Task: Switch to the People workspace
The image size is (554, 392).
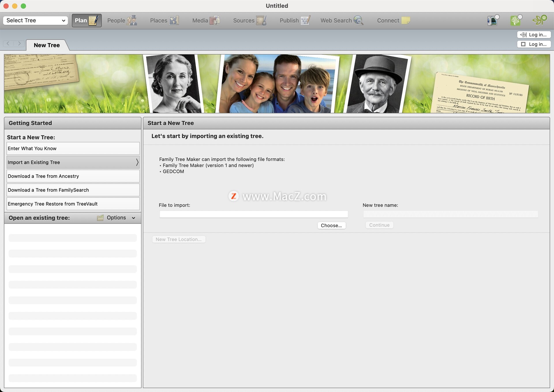Action: click(x=122, y=20)
